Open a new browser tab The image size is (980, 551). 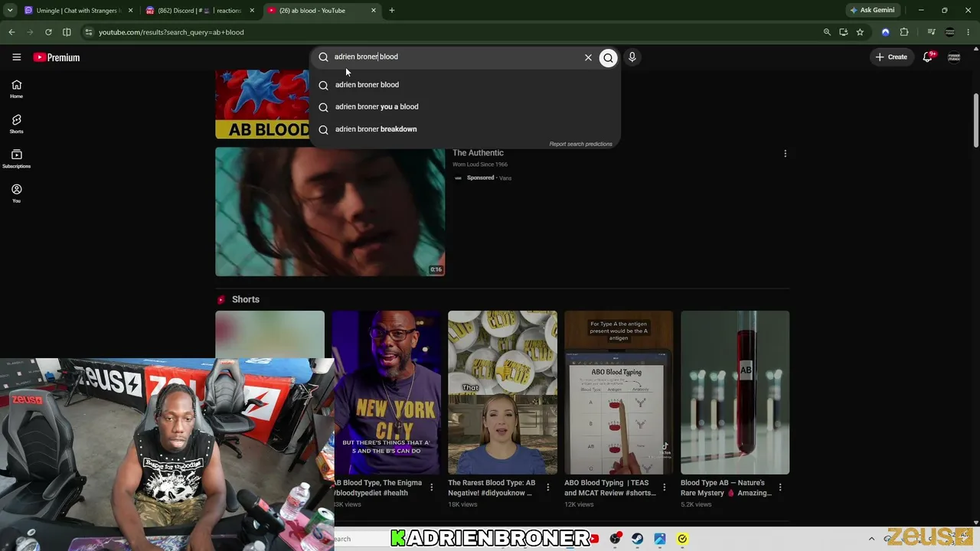pyautogui.click(x=391, y=11)
